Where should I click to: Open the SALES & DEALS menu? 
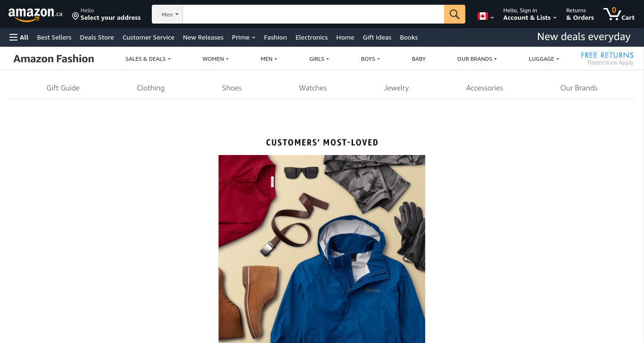point(148,59)
